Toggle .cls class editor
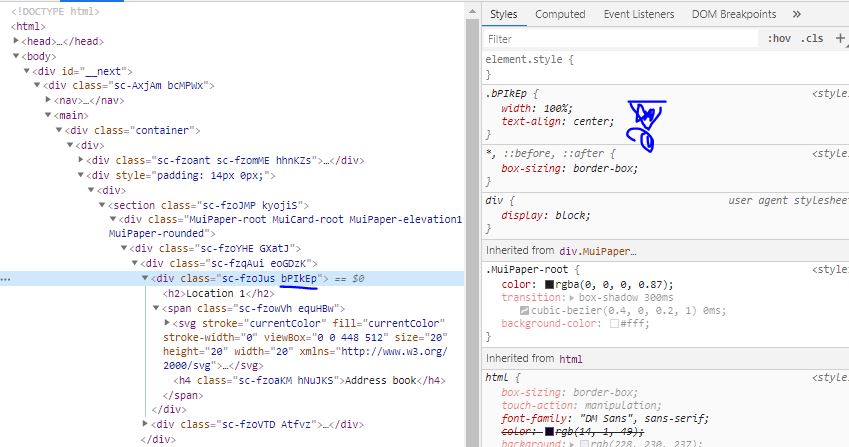849x447 pixels. [812, 38]
